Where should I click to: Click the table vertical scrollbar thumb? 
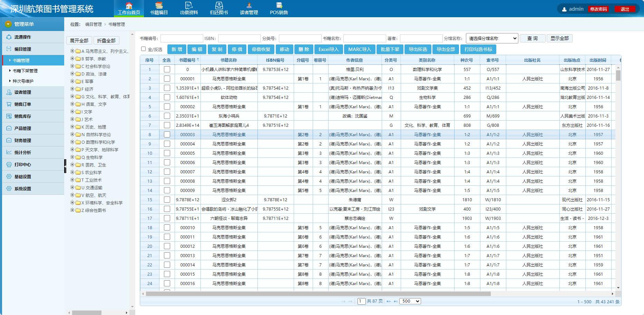(x=618, y=75)
